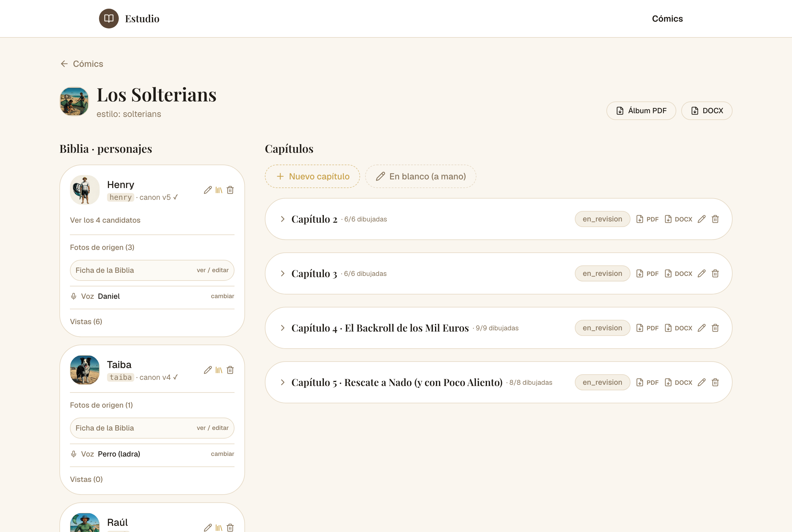Edit Taiba with the pencil icon
This screenshot has width=792, height=532.
208,370
